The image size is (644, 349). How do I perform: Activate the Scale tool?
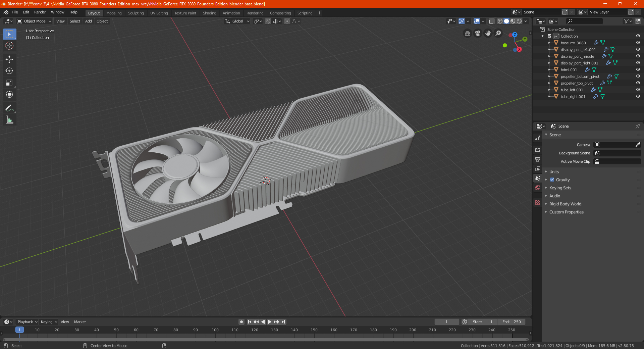(x=9, y=83)
